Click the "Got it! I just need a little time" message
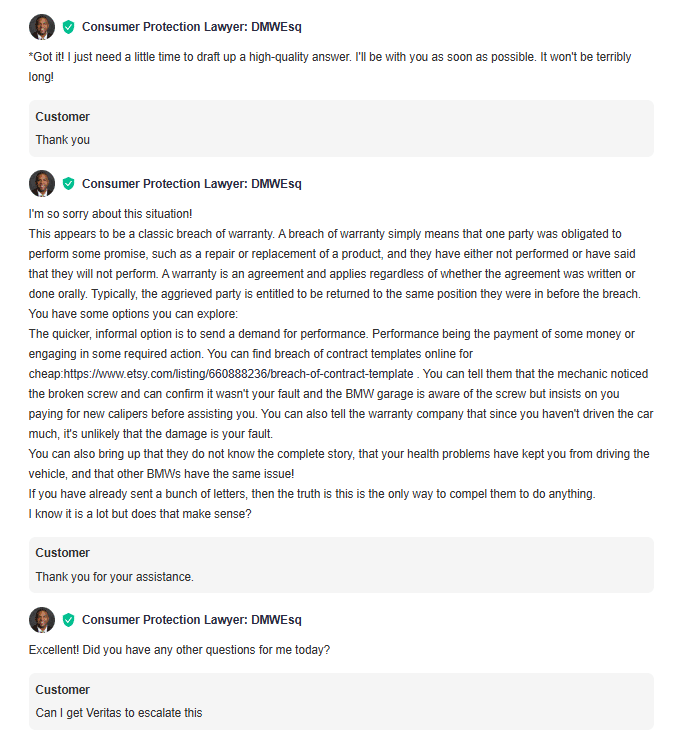Image resolution: width=673 pixels, height=743 pixels. click(330, 67)
